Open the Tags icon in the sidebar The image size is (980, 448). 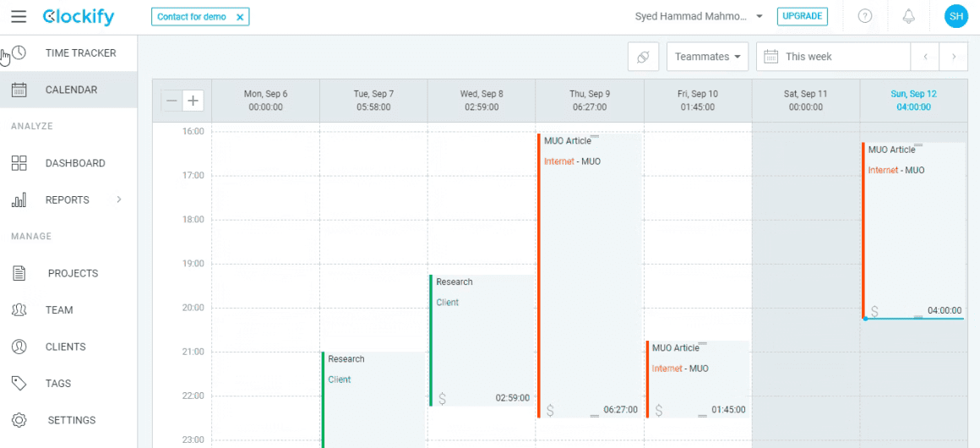[x=19, y=384]
